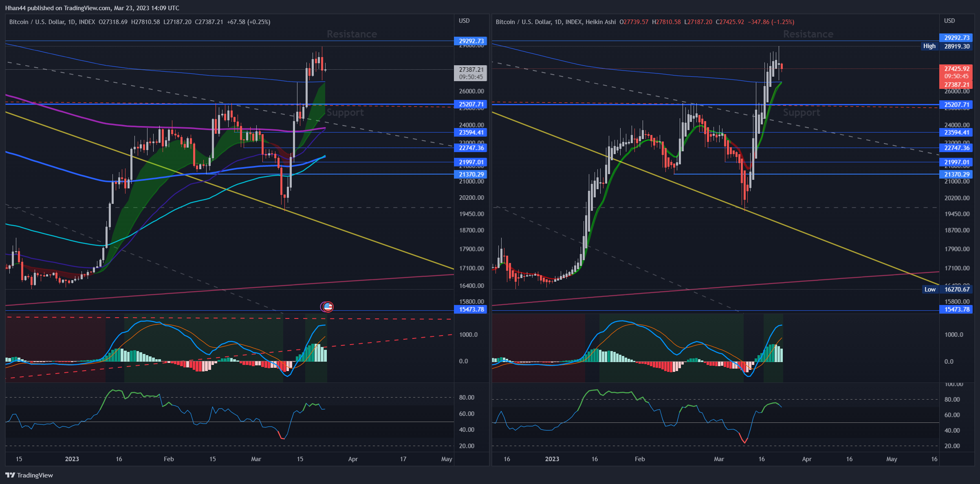Image resolution: width=980 pixels, height=484 pixels.
Task: Click the left chart 21370.29 price label
Action: pos(471,174)
